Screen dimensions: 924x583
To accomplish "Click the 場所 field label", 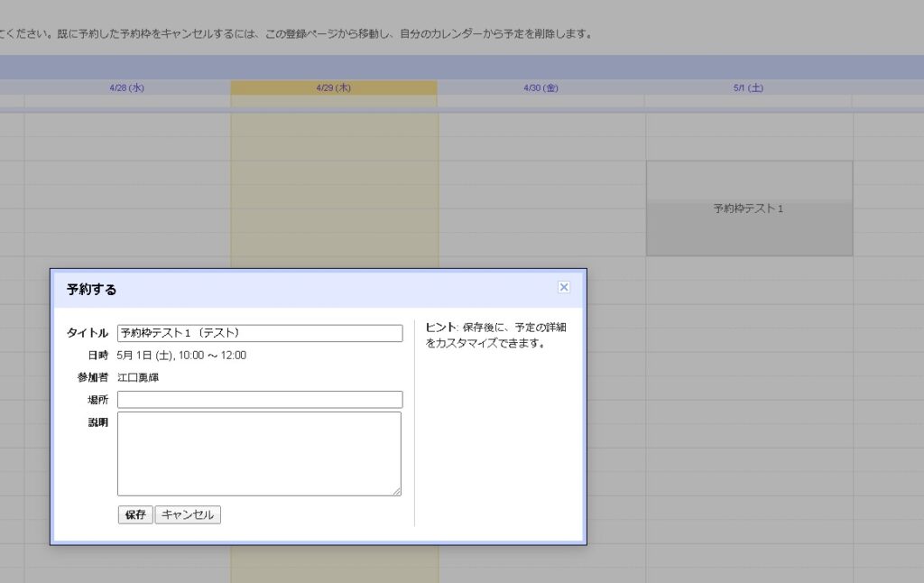I will point(97,399).
